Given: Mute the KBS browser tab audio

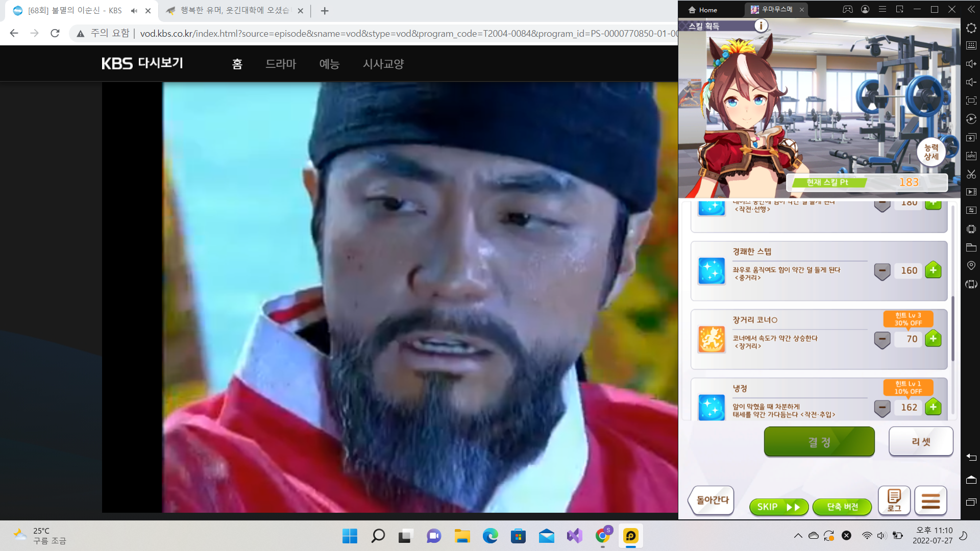Looking at the screenshot, I should click(134, 11).
